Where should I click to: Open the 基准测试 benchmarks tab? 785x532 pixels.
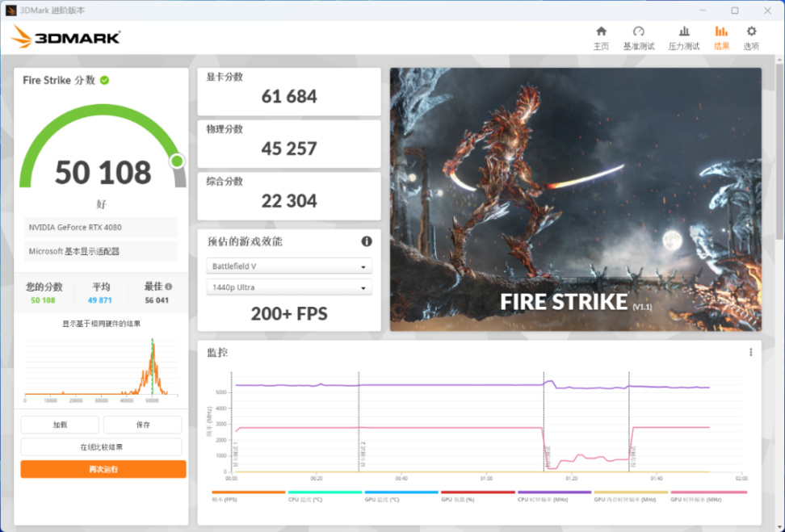click(638, 39)
